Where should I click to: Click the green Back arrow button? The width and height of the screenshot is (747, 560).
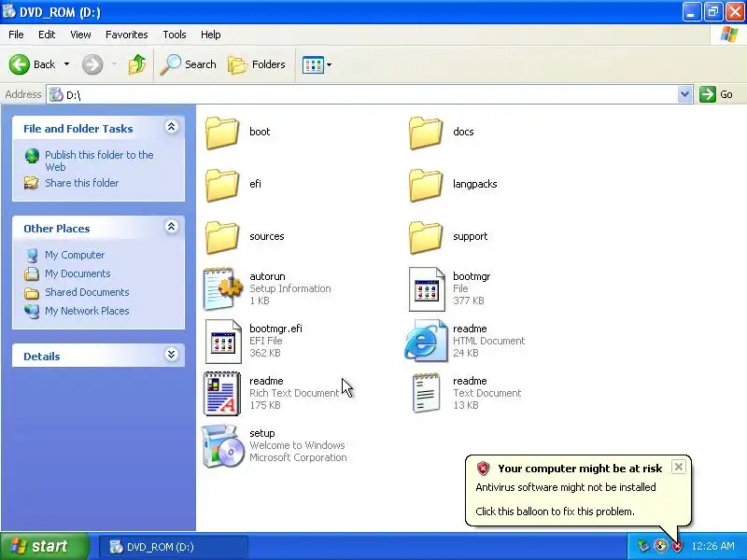(20, 64)
